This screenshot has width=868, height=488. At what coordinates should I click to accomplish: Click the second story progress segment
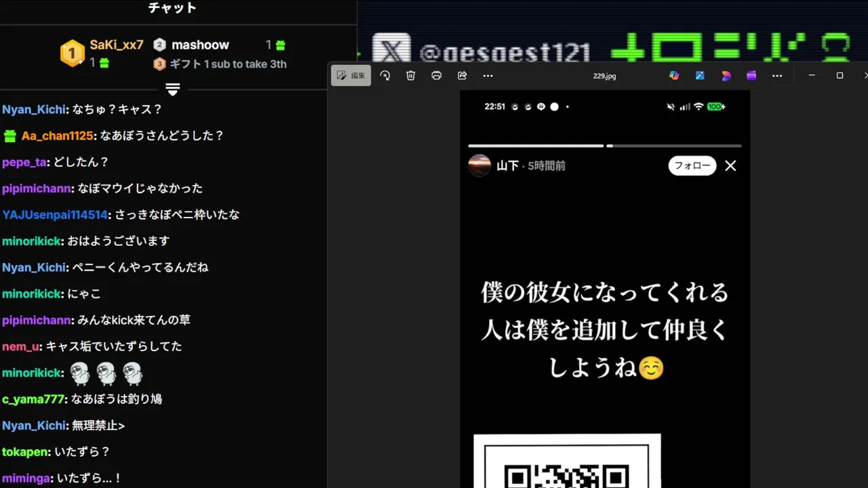674,146
